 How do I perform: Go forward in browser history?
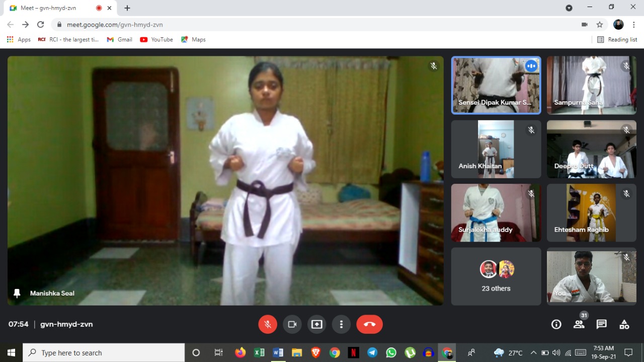pos(26,24)
